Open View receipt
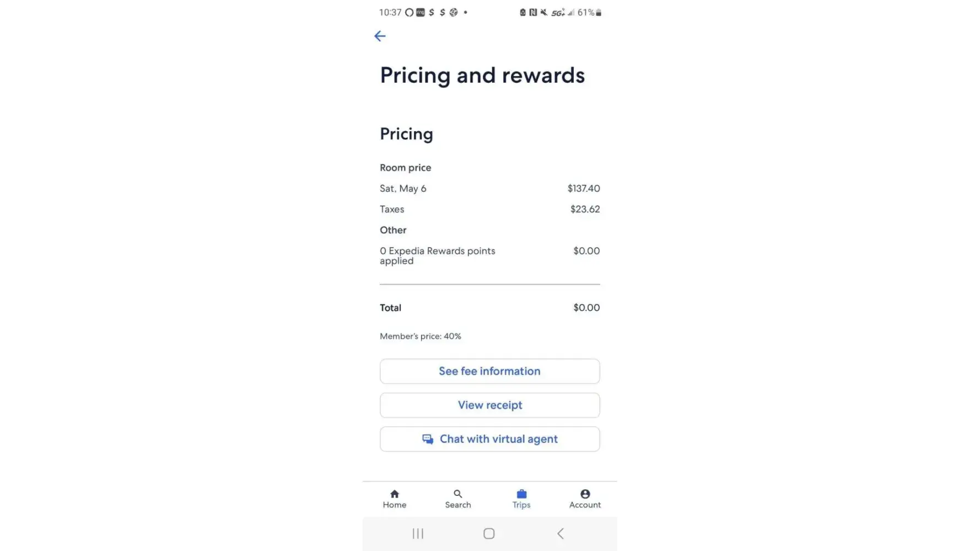Screen dimensions: 980x551 489,406
